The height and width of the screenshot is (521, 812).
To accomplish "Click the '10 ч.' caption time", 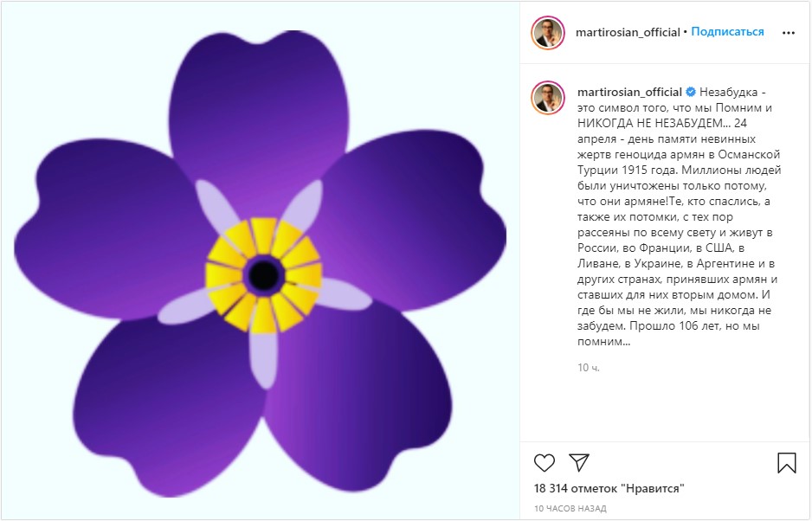I will coord(589,368).
